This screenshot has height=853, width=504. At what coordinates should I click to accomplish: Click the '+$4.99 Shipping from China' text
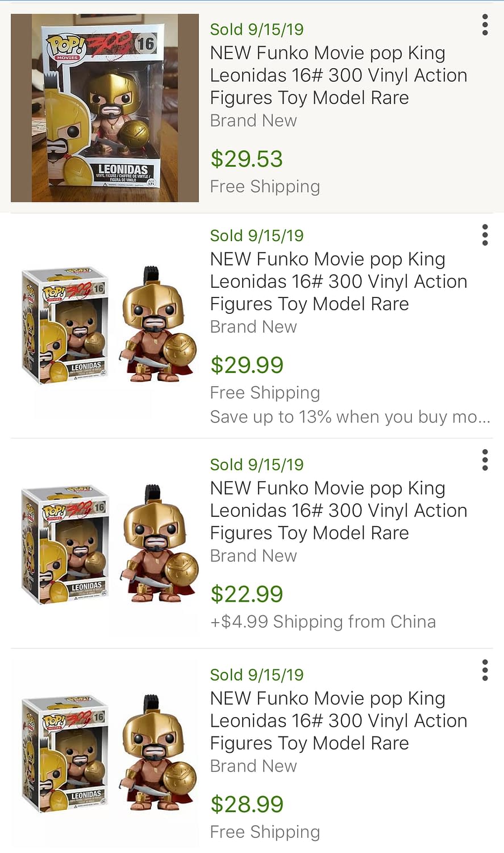[324, 622]
